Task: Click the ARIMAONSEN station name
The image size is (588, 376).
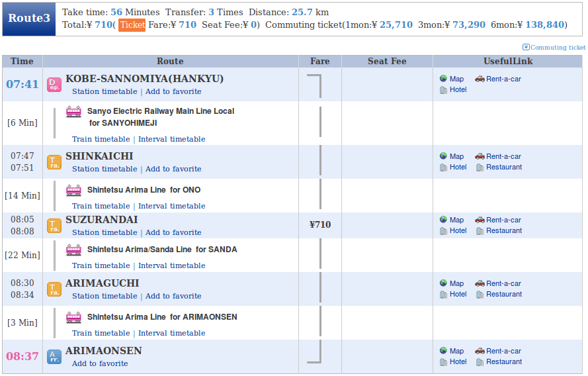Action: (x=104, y=351)
